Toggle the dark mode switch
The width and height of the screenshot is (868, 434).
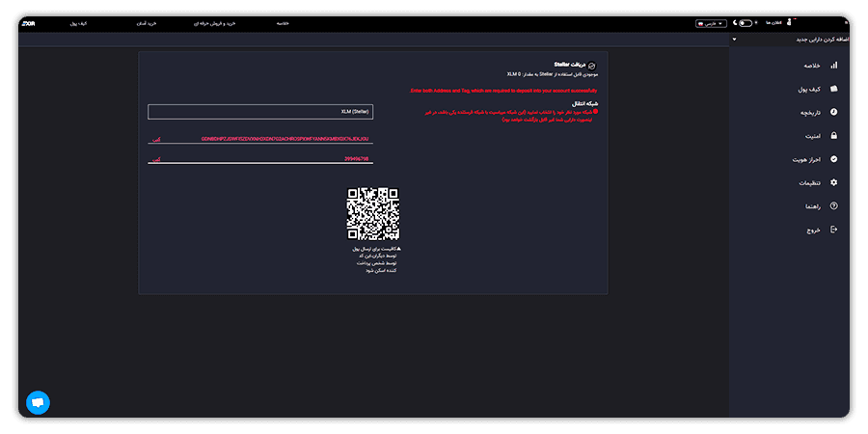746,23
